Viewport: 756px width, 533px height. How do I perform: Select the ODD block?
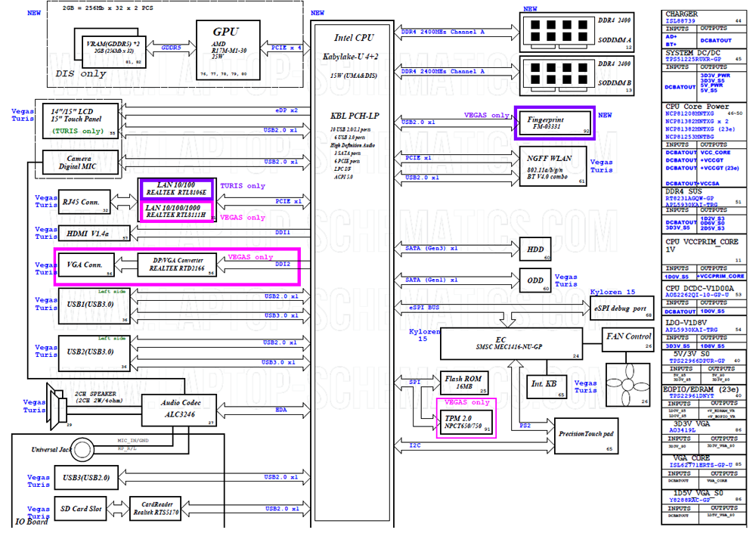coord(535,280)
